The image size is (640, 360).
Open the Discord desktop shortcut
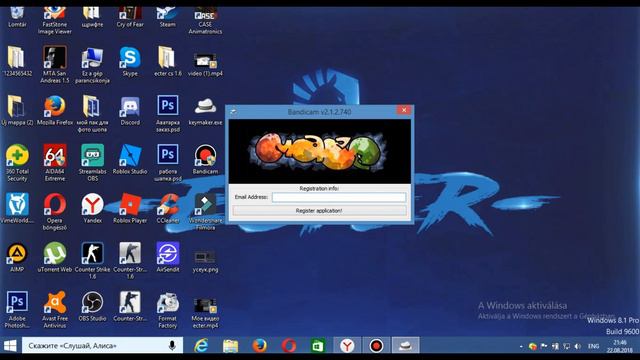130,110
